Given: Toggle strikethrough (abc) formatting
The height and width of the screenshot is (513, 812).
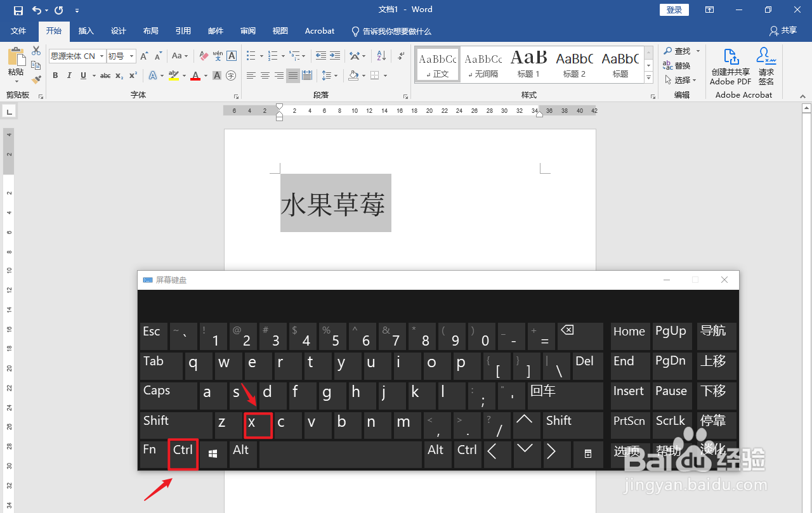Looking at the screenshot, I should (x=105, y=75).
